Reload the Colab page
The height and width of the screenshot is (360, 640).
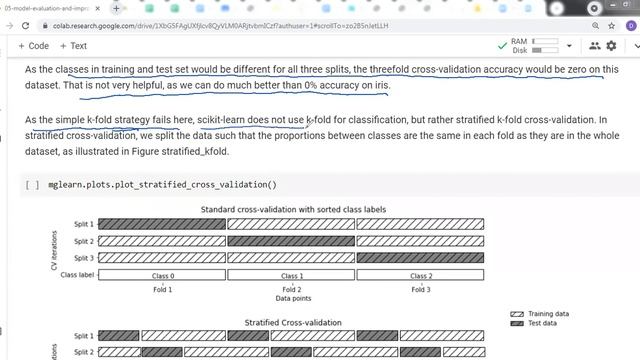25,26
